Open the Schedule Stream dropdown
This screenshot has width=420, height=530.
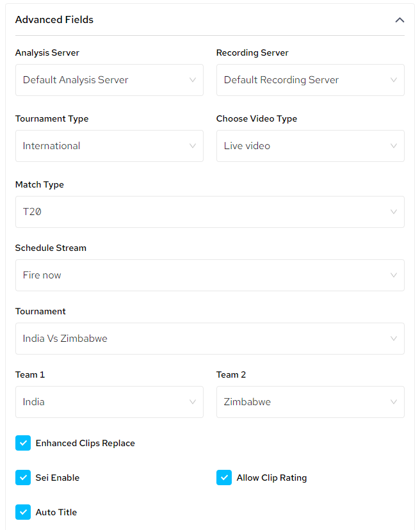pos(209,275)
